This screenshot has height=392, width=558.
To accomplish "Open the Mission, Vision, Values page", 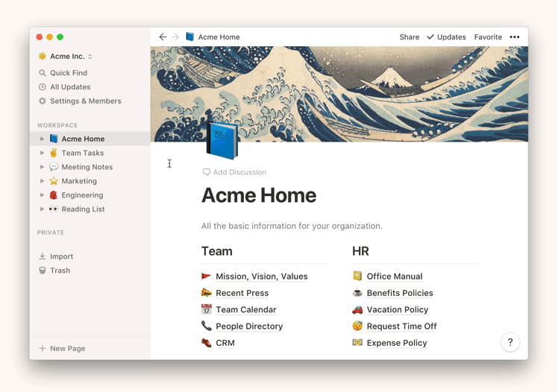I will click(x=262, y=276).
